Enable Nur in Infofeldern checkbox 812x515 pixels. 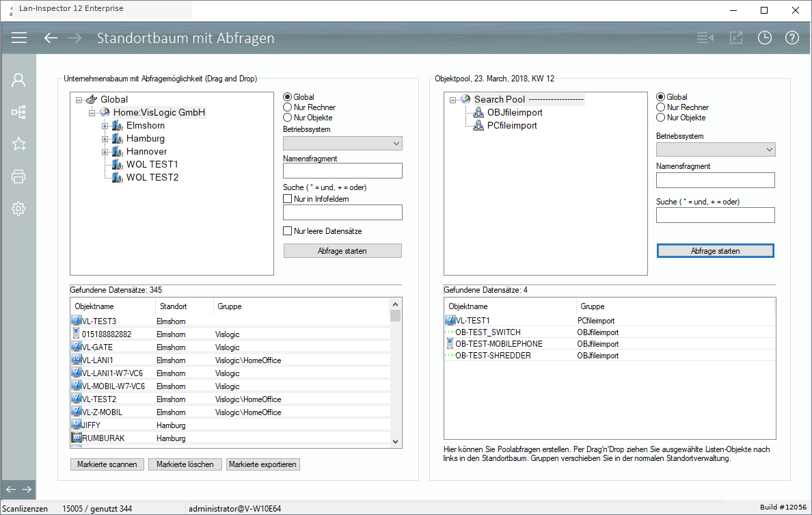287,199
